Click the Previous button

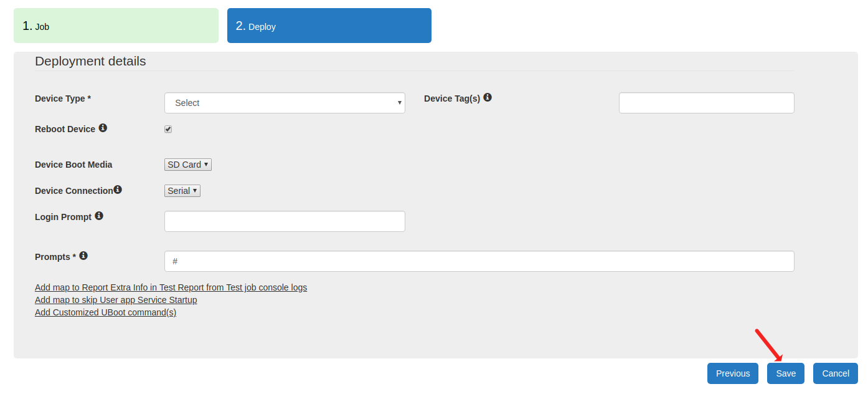[x=732, y=373]
